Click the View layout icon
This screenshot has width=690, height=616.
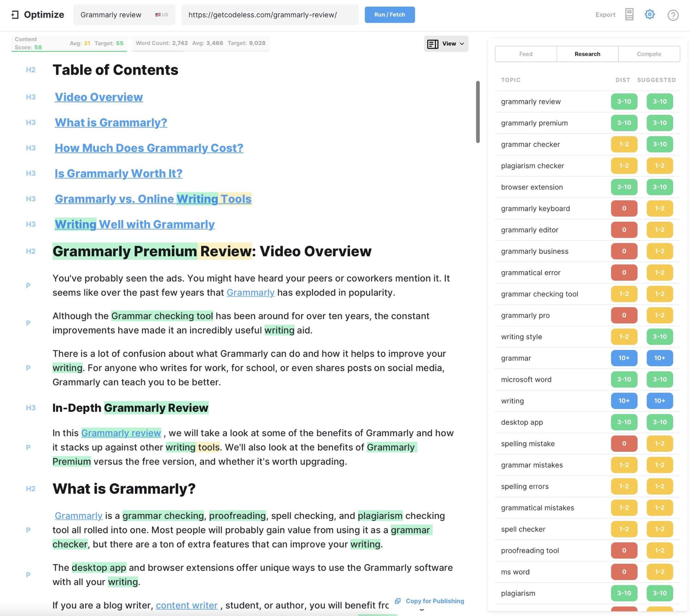coord(433,44)
